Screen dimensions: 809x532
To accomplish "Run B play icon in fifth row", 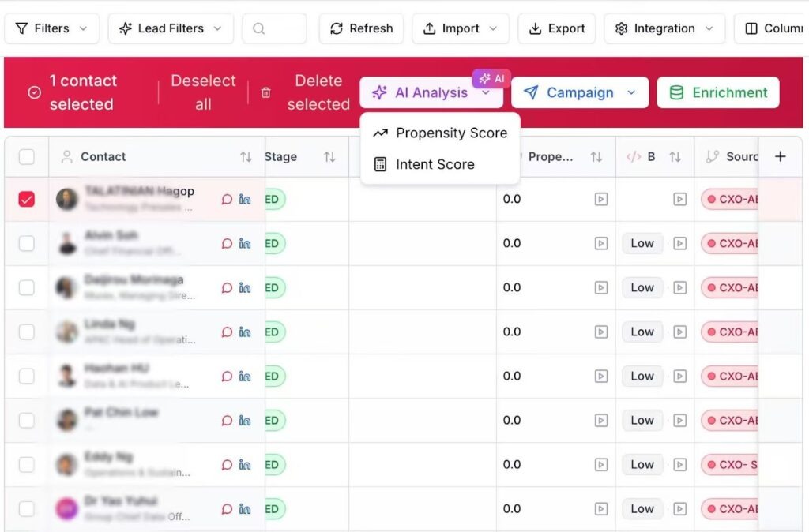I will pos(680,377).
